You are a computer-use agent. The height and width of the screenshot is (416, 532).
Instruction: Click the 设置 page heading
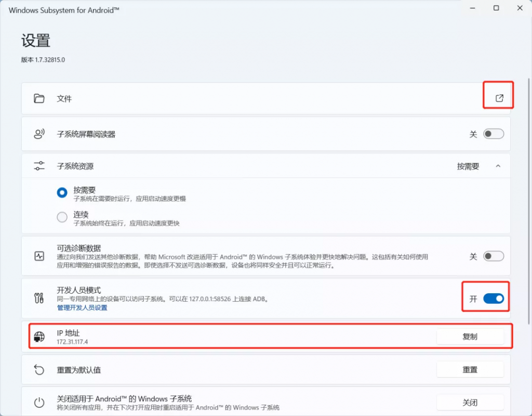click(36, 41)
